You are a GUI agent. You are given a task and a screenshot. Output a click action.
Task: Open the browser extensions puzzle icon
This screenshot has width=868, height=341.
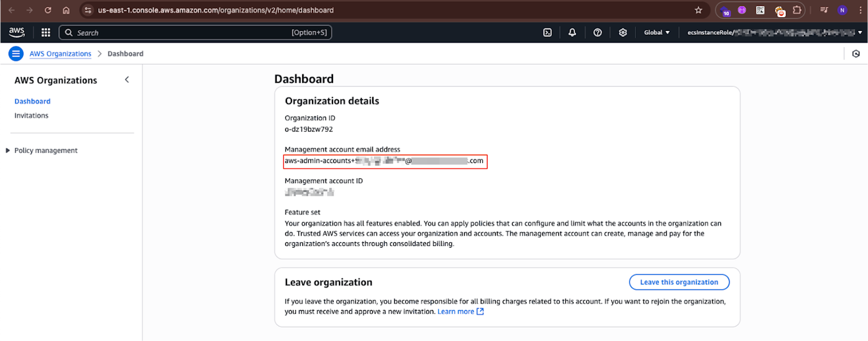click(796, 10)
